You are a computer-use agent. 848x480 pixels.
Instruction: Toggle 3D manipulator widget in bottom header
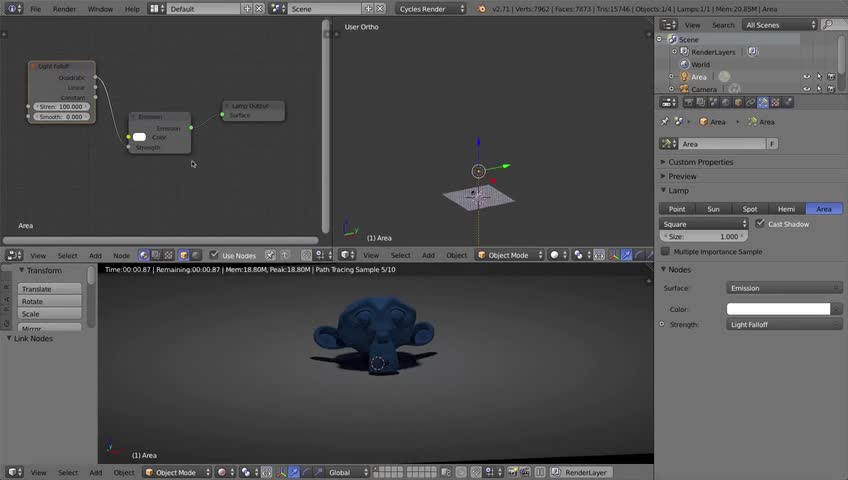coord(281,472)
